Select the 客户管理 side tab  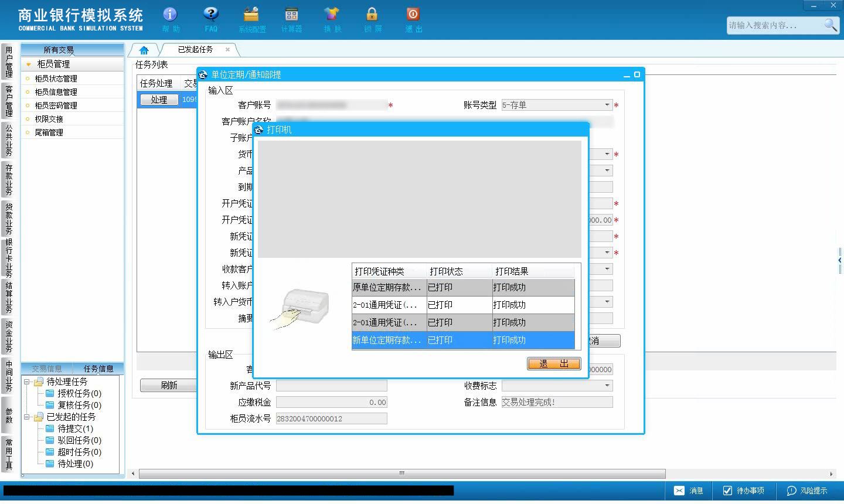click(x=9, y=101)
